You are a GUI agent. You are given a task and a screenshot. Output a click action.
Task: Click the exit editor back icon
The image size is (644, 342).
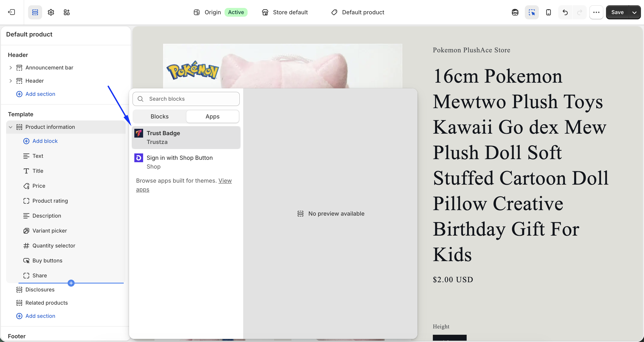11,12
